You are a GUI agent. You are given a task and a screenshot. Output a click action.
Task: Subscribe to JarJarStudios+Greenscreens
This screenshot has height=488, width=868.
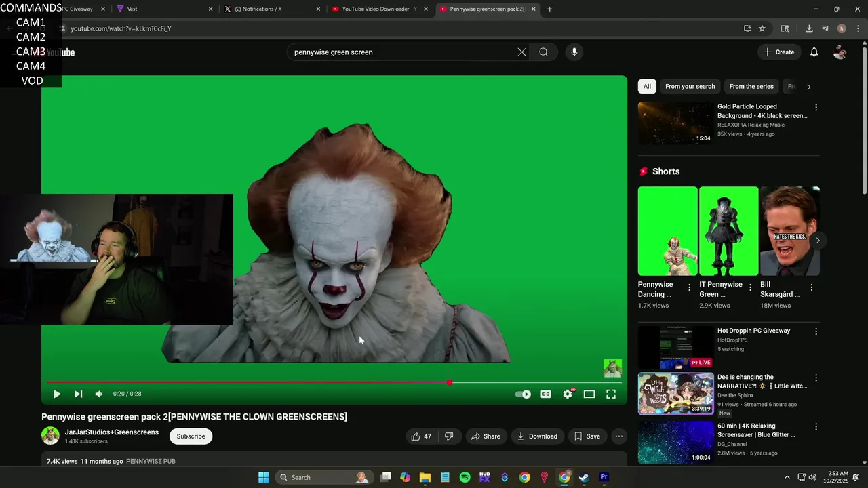pos(191,436)
